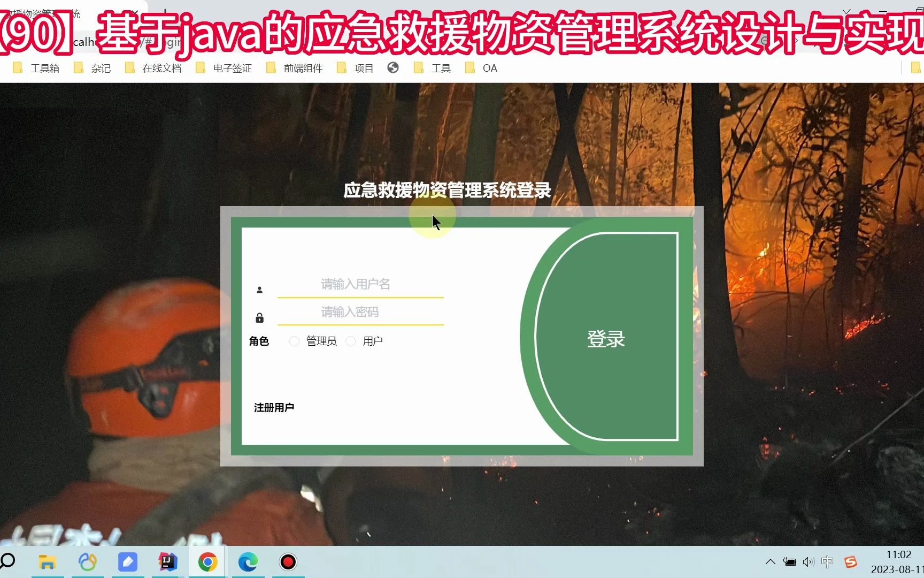Open the 工具 bookmark folder
This screenshot has height=578, width=924.
point(433,68)
